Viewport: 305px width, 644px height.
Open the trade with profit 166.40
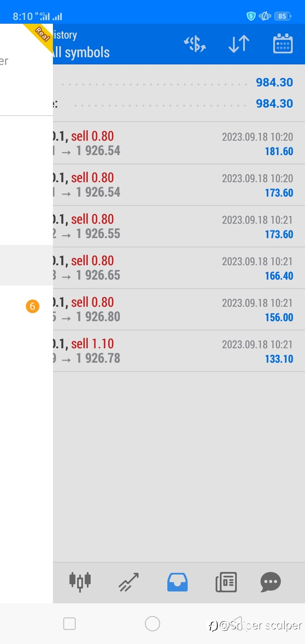(178, 268)
